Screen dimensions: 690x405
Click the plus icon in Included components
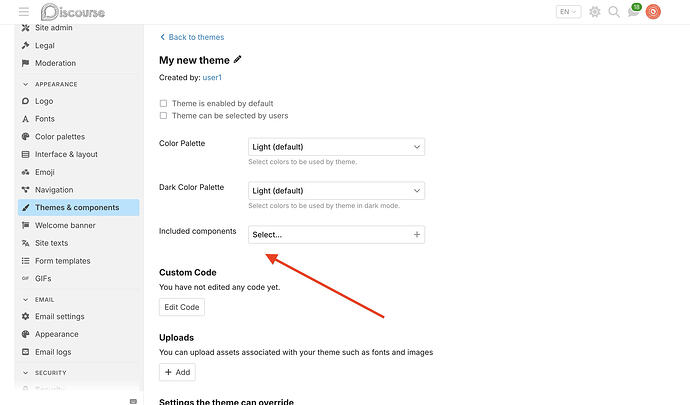[417, 235]
